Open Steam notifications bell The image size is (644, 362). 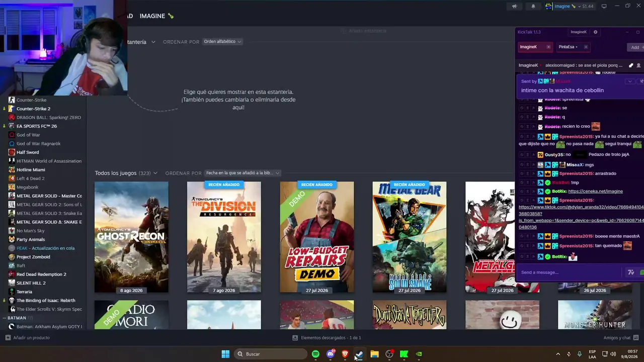coord(533,7)
